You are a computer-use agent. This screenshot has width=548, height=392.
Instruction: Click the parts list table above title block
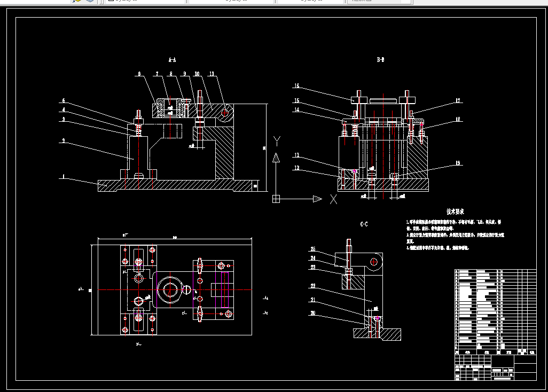click(496, 312)
